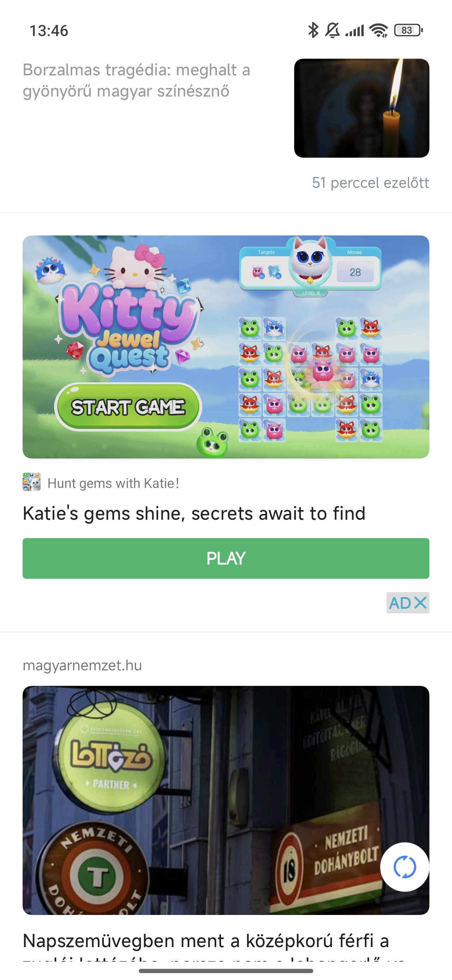Tap the green PLAY button
The width and height of the screenshot is (452, 980).
pyautogui.click(x=226, y=558)
